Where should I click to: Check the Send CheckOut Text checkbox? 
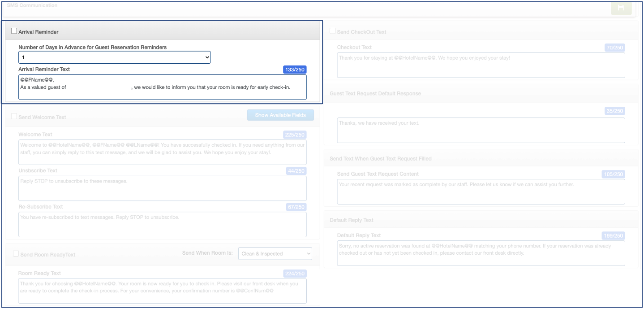point(333,31)
